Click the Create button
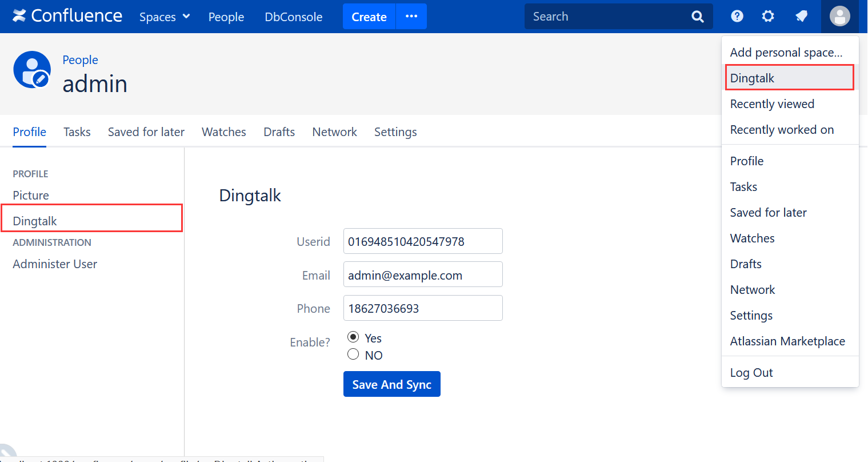This screenshot has height=462, width=868. click(x=369, y=17)
